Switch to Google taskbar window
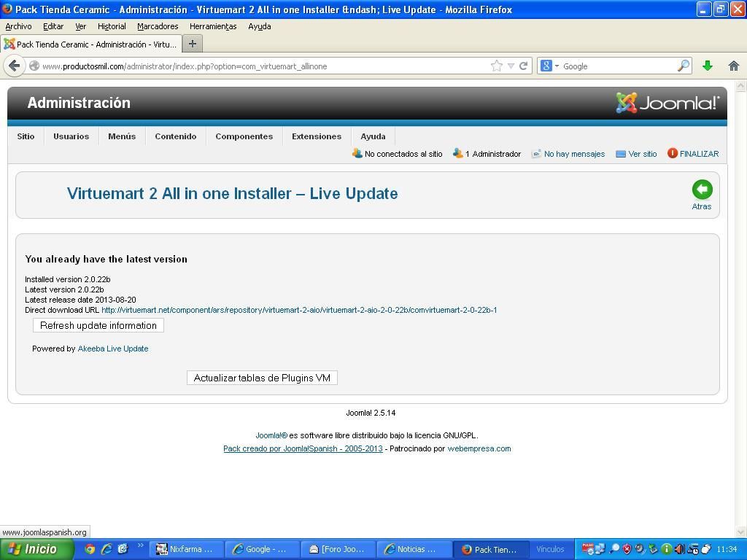Viewport: 747px width, 560px height. [x=262, y=549]
